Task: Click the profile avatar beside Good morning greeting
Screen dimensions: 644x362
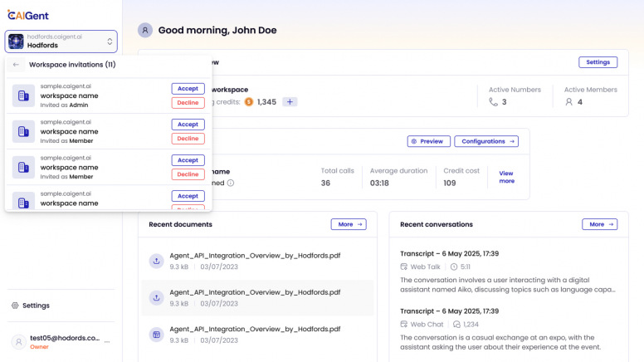Action: pos(145,30)
